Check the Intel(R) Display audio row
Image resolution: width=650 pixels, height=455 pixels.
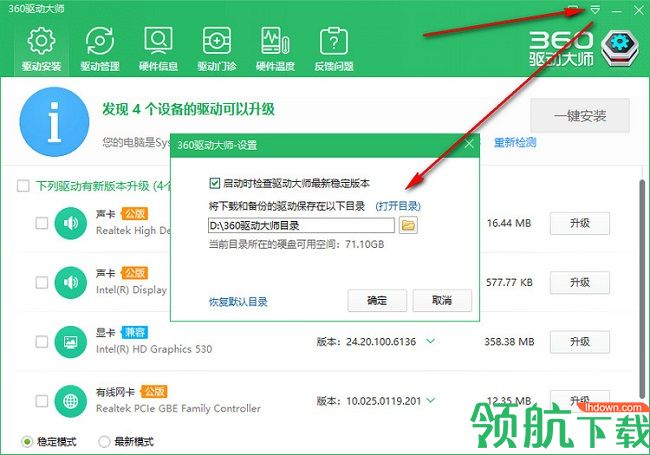[x=41, y=283]
